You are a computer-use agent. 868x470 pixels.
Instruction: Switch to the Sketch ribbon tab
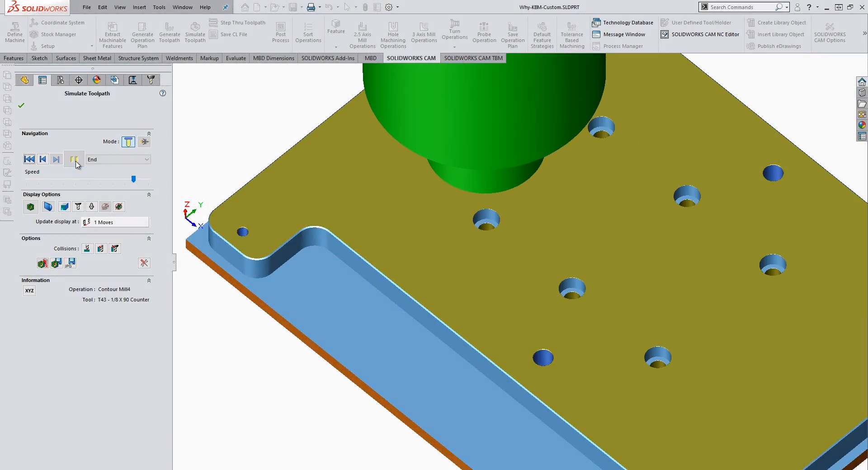click(39, 58)
